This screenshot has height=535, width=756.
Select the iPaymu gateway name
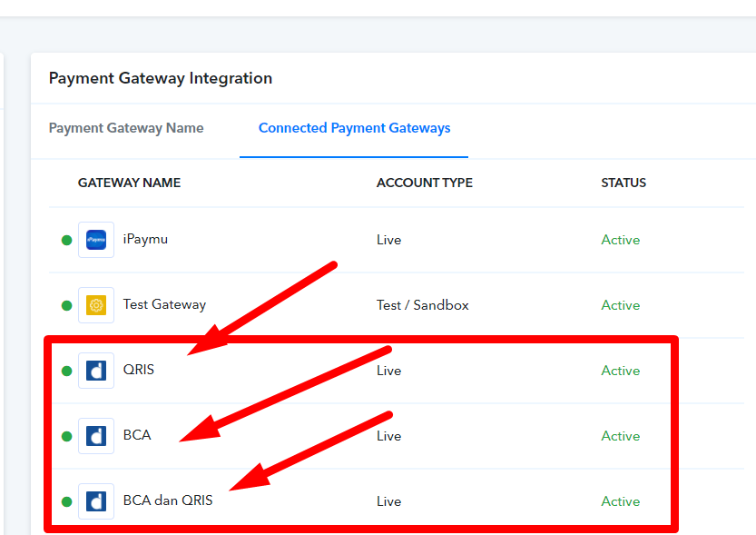145,240
